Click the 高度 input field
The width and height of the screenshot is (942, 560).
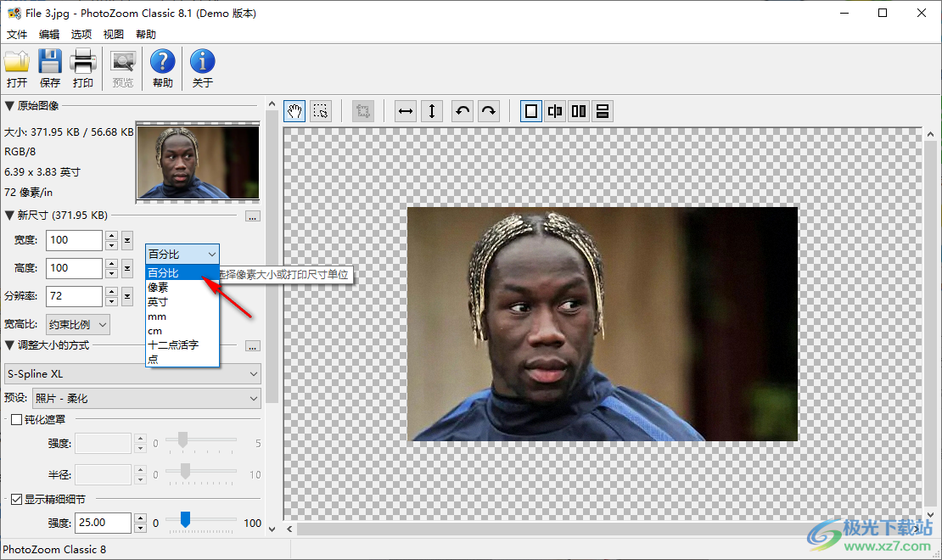pos(75,268)
